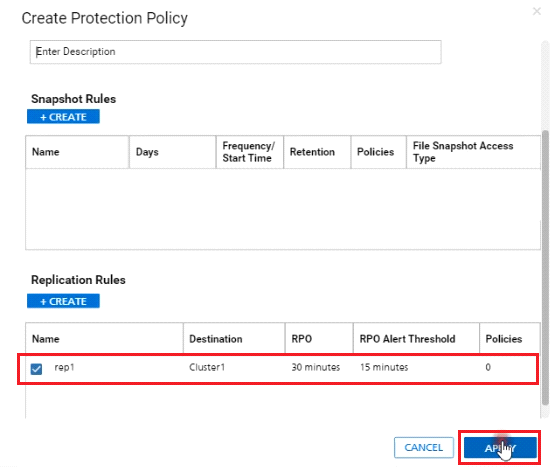Image resolution: width=559 pixels, height=467 pixels.
Task: Cancel the protection policy creation
Action: click(x=424, y=447)
